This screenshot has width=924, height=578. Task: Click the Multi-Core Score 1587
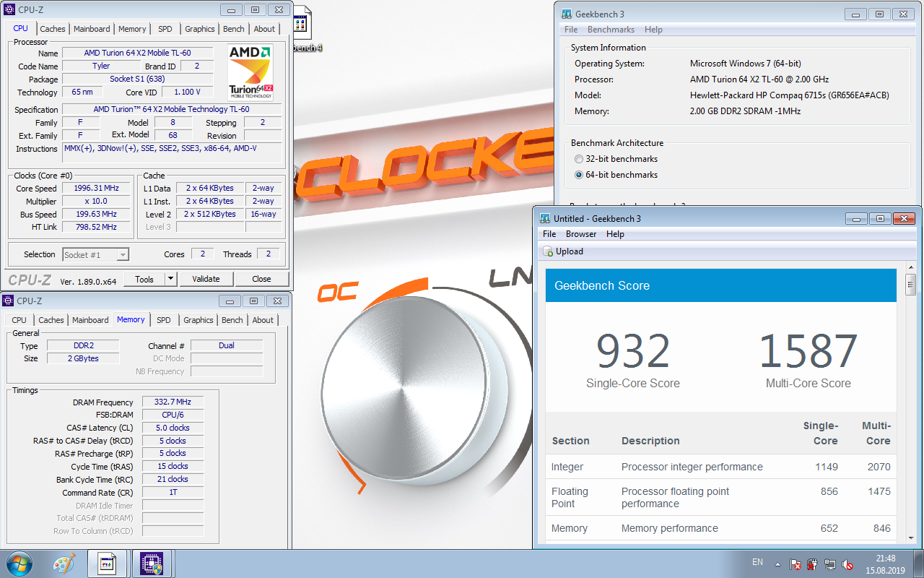(x=808, y=352)
